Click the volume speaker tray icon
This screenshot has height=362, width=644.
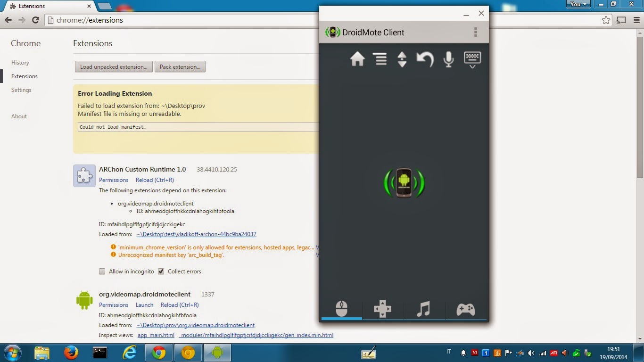[x=531, y=353]
